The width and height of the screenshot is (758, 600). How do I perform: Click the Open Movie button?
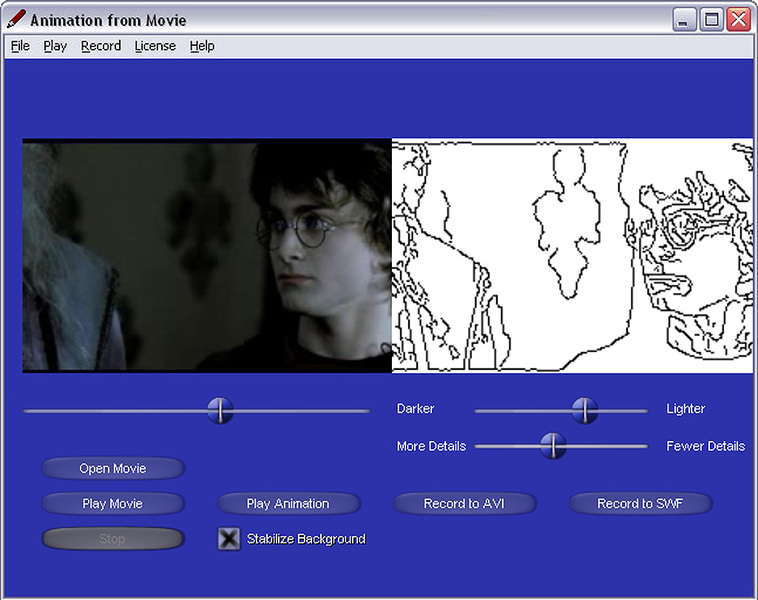[113, 468]
